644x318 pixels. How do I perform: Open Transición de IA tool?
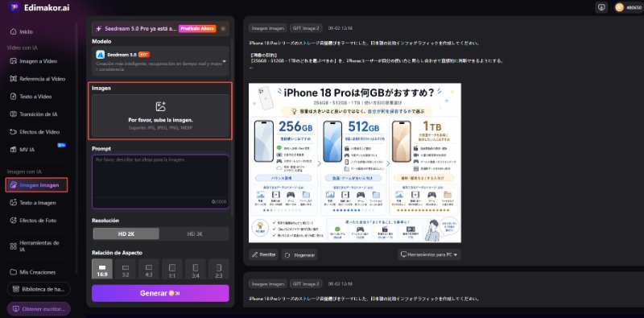click(x=34, y=114)
